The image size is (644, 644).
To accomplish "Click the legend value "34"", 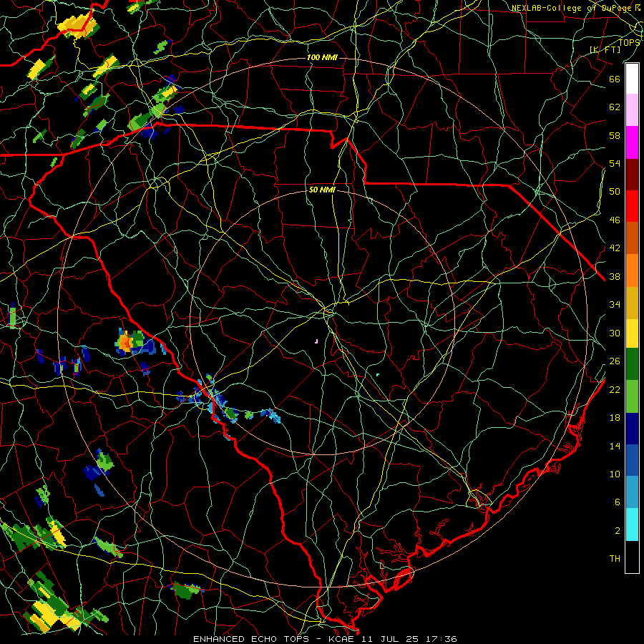I will [x=615, y=305].
